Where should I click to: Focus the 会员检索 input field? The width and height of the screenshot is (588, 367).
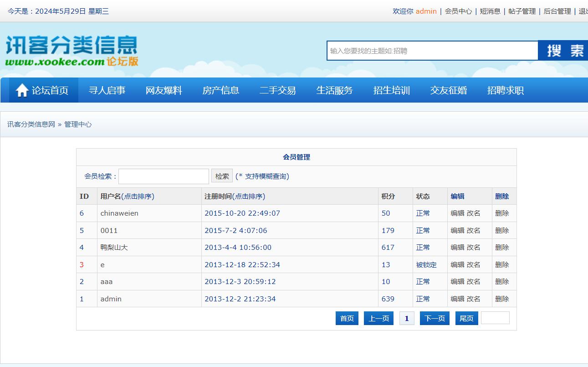point(164,176)
